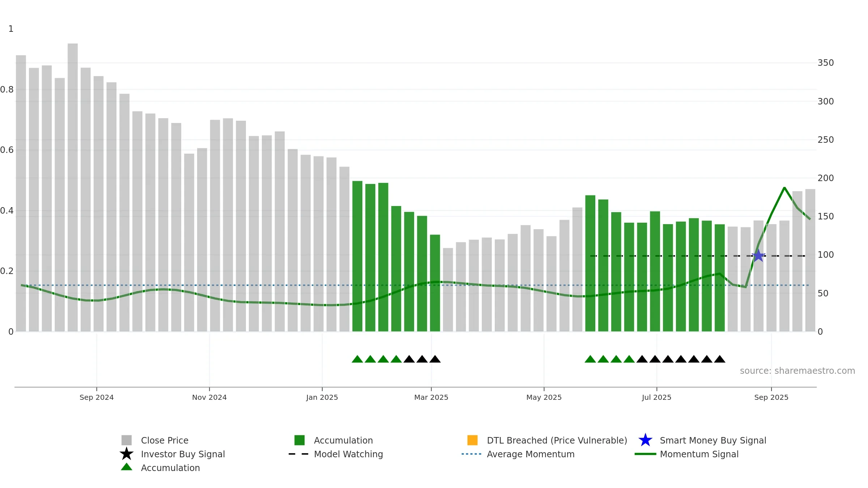Click the Jul 2025 axis label

pyautogui.click(x=656, y=397)
